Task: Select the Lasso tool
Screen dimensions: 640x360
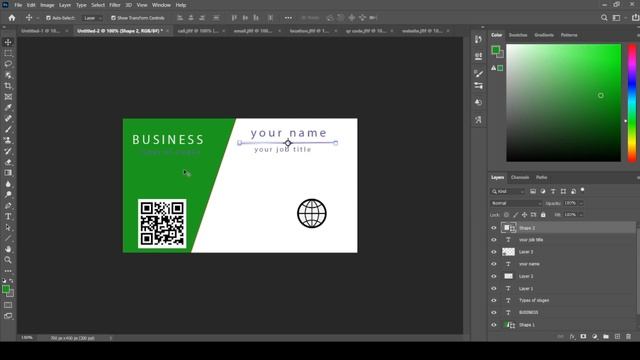Action: [8, 64]
